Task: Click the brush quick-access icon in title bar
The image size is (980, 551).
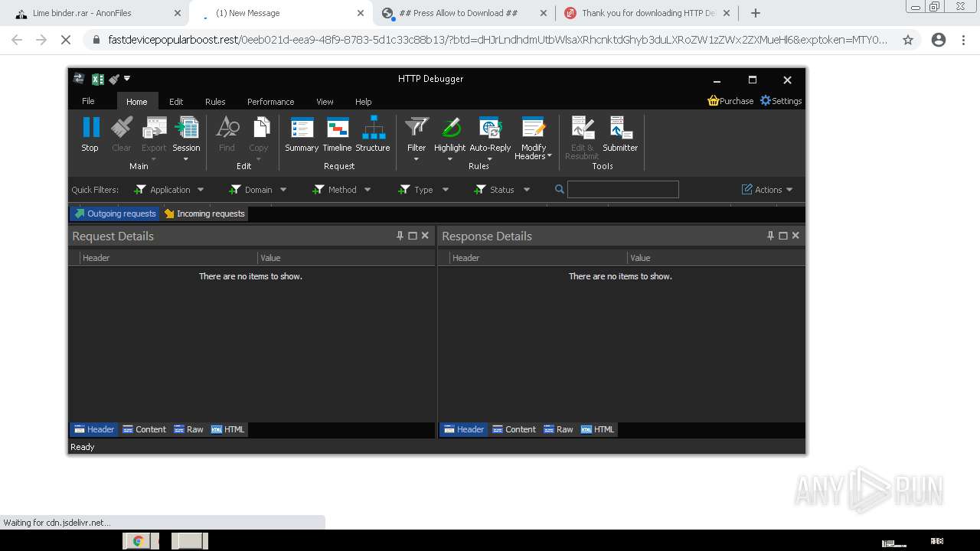Action: coord(114,79)
